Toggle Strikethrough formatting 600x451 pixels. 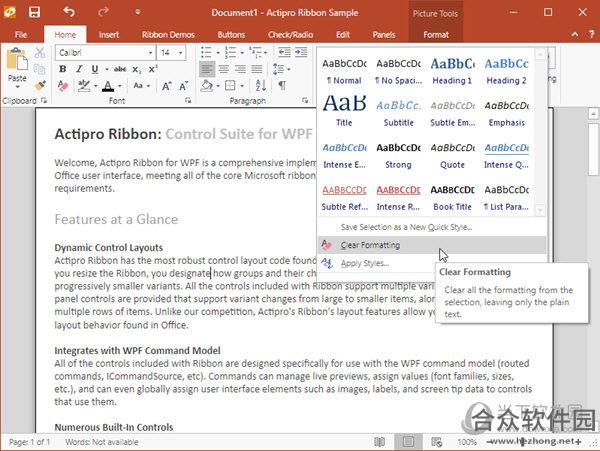(x=120, y=69)
